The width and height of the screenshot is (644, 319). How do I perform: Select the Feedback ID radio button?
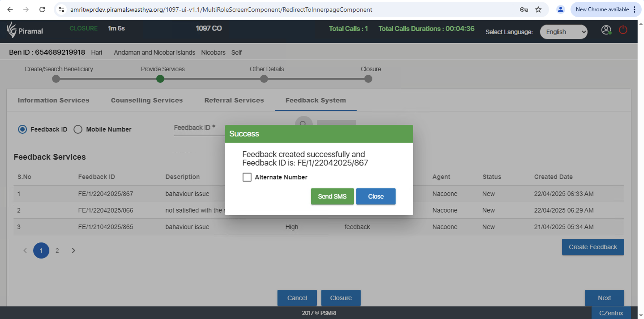point(23,129)
